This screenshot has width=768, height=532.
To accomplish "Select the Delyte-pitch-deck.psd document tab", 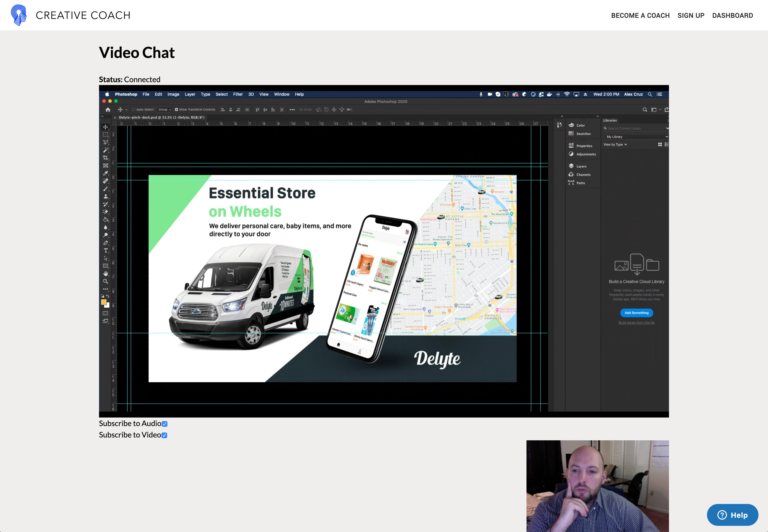I will point(161,117).
